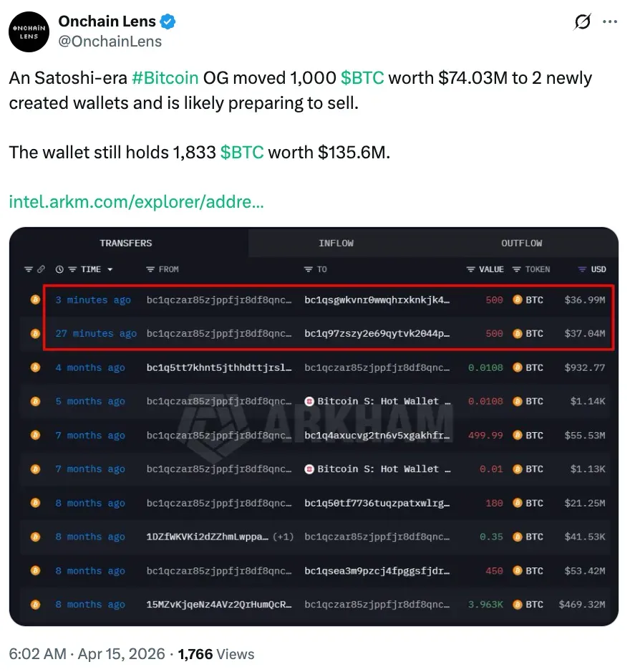Toggle the FROM column filter
This screenshot has width=630, height=672.
pos(150,269)
